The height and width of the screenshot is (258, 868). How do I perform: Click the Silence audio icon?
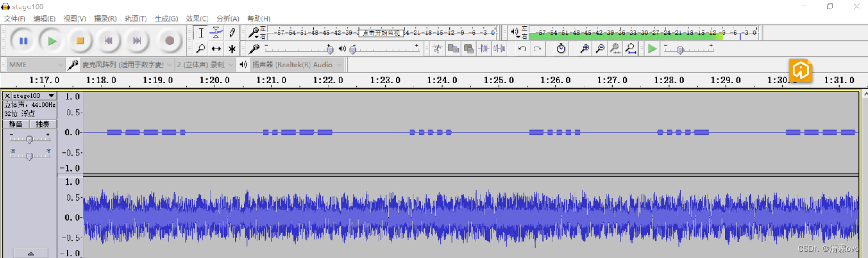(x=499, y=49)
